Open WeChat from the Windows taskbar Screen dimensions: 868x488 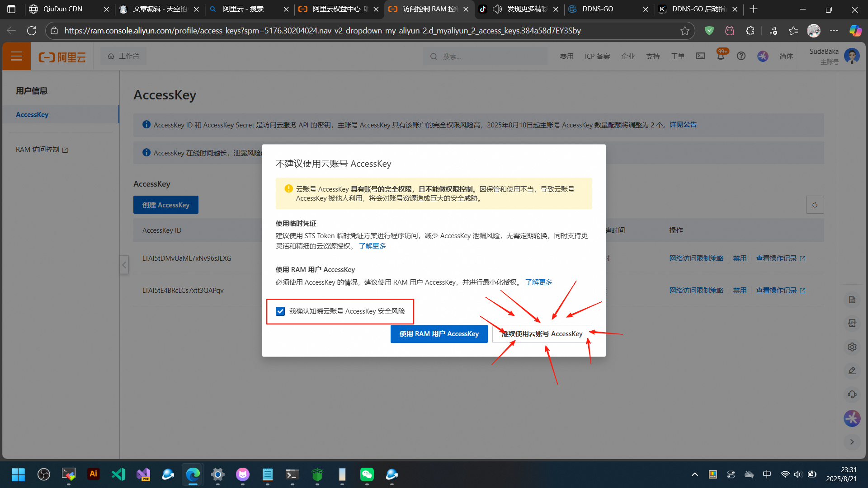point(367,474)
